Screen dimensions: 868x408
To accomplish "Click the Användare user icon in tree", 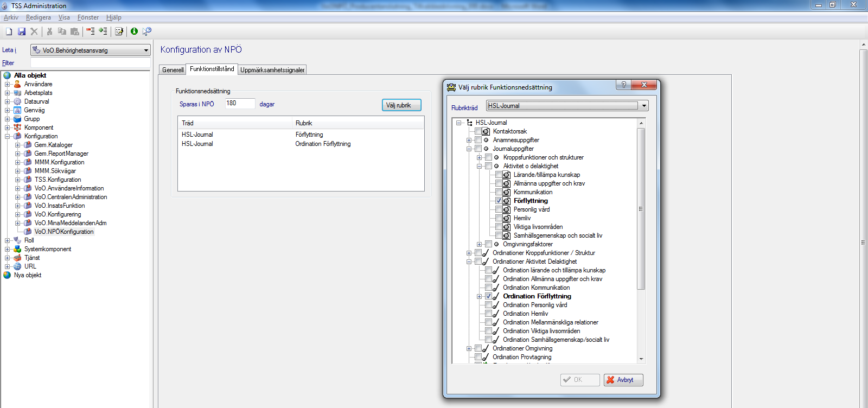I will click(x=17, y=84).
